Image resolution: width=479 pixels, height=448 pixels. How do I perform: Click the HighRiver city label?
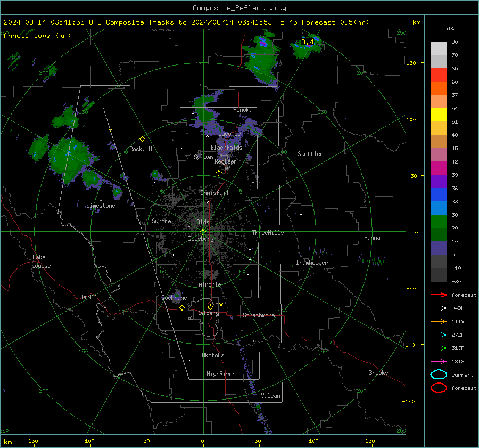tap(221, 374)
